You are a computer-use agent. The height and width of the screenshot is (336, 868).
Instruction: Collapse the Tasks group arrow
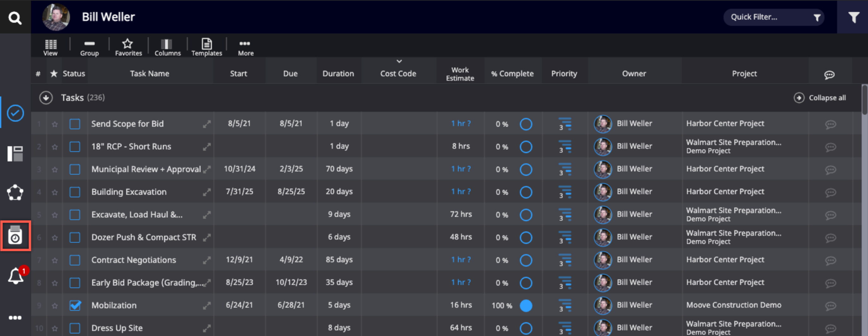(x=46, y=98)
